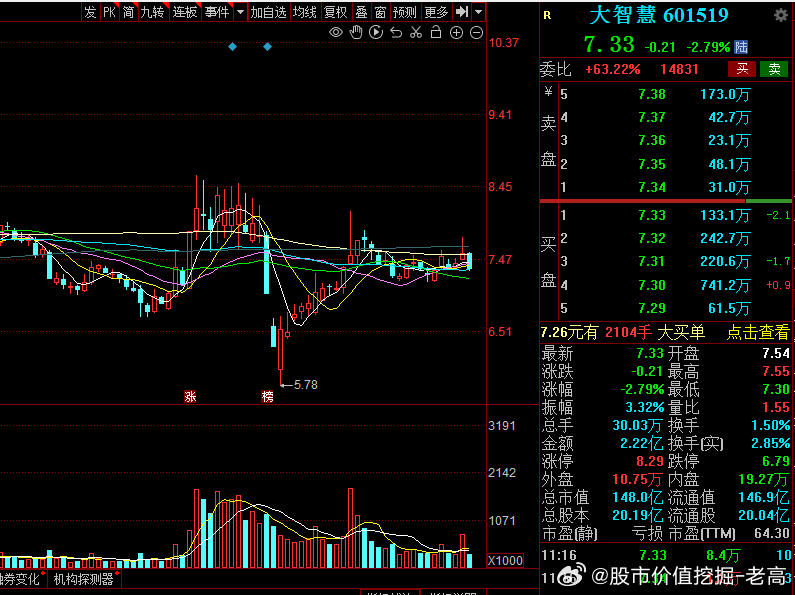Click the 涨停 limit-up value 8.29

[649, 461]
